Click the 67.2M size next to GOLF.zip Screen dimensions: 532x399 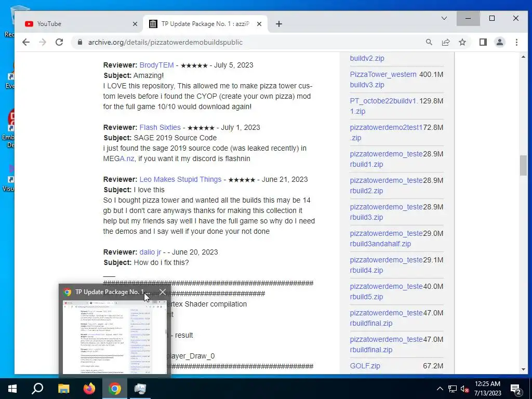pos(433,366)
